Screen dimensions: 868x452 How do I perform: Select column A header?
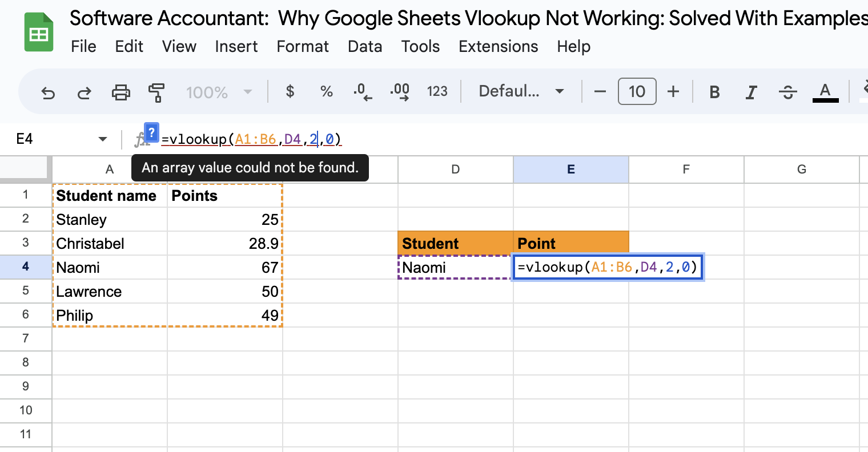click(x=110, y=169)
